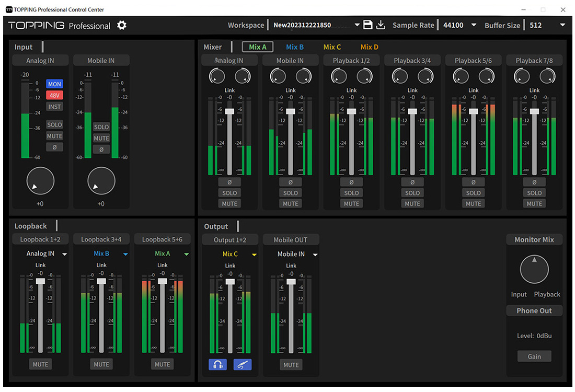Screen dimensions: 575x392
Task: Click the workspace name field New202312221850
Action: point(303,24)
